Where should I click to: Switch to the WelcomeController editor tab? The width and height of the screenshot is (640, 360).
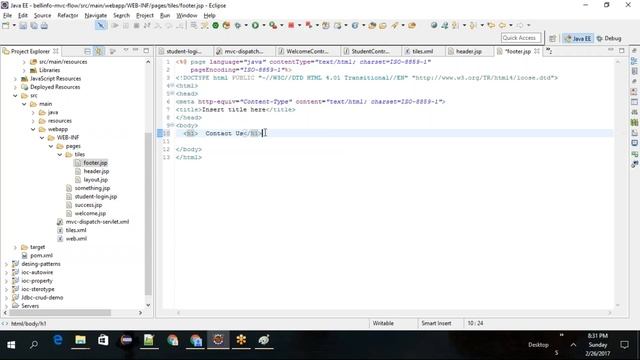pos(307,51)
